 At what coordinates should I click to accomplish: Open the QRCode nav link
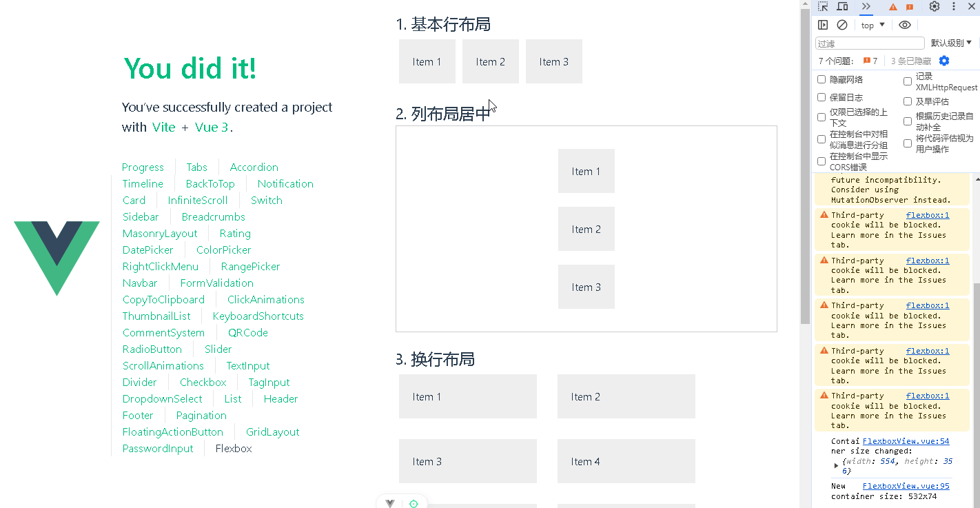point(248,333)
